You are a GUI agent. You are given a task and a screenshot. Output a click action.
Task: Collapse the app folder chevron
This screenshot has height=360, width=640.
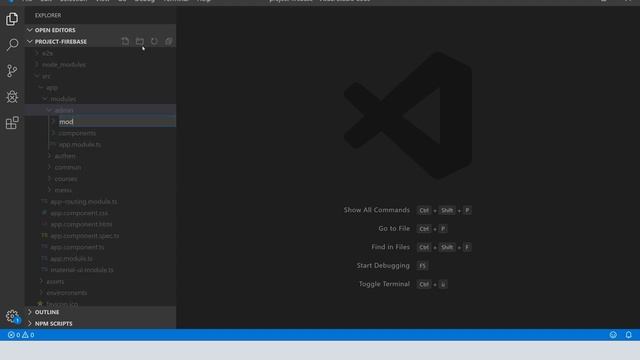41,87
